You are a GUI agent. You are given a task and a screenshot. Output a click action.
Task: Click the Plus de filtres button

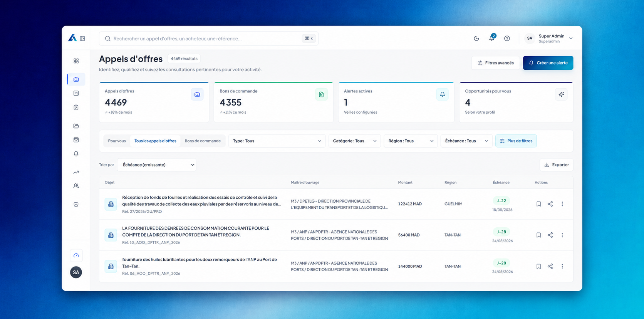516,141
